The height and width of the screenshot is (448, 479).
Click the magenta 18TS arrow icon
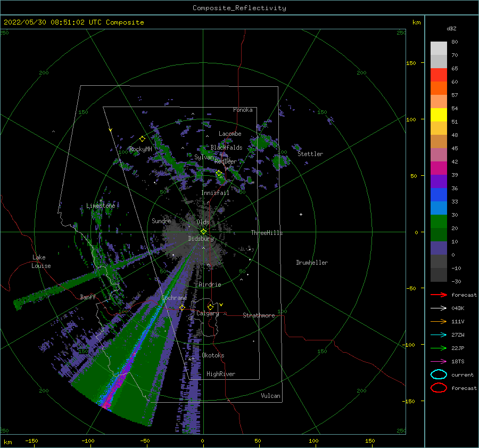click(439, 362)
